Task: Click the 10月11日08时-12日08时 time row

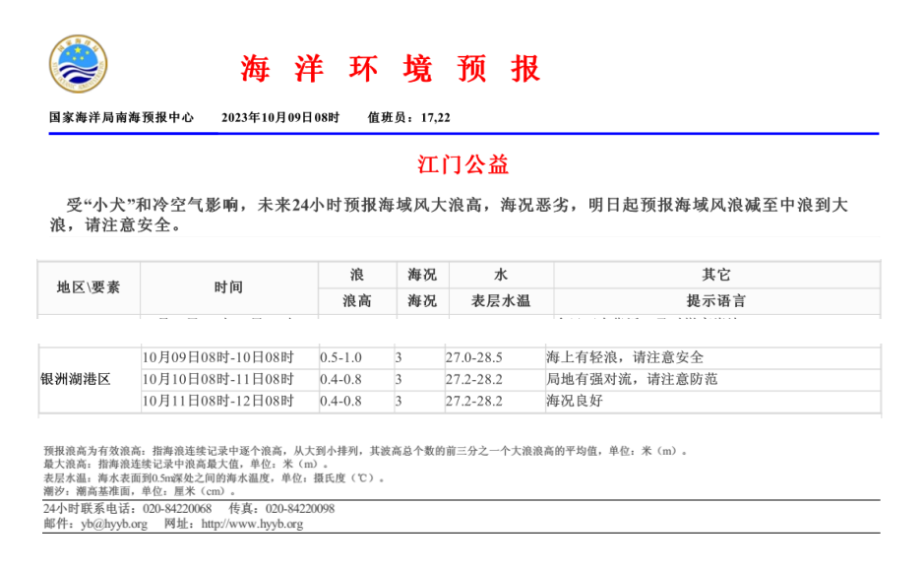Action: tap(217, 401)
